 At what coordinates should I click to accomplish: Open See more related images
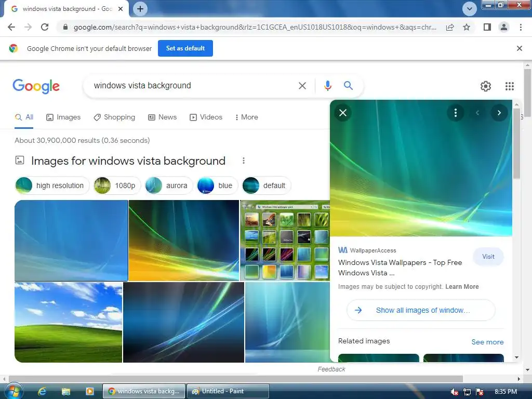[487, 342]
